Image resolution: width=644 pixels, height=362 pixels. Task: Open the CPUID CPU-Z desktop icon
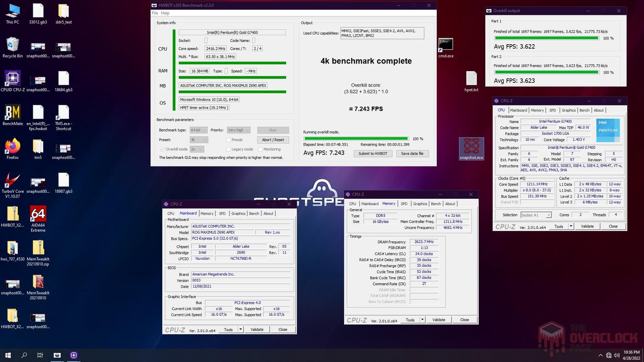click(12, 78)
